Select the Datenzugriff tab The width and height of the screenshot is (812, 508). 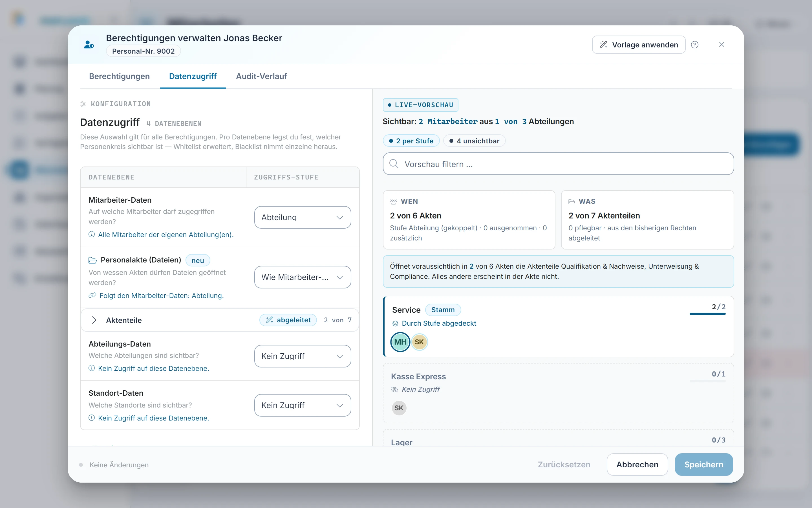tap(193, 76)
